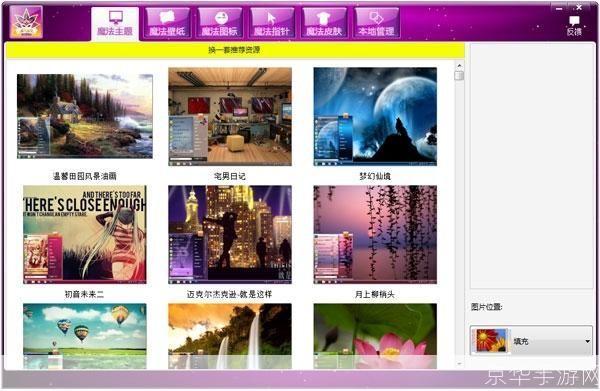Open the 迈克尔杰克逊-就是这样 theme
Image resolution: width=600 pixels, height=391 pixels.
tap(230, 235)
